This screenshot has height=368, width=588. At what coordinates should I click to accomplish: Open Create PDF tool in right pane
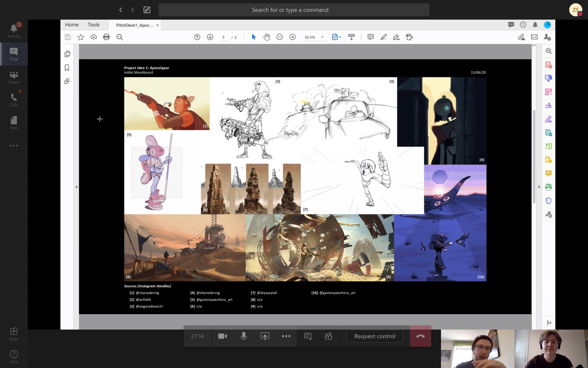coord(548,65)
